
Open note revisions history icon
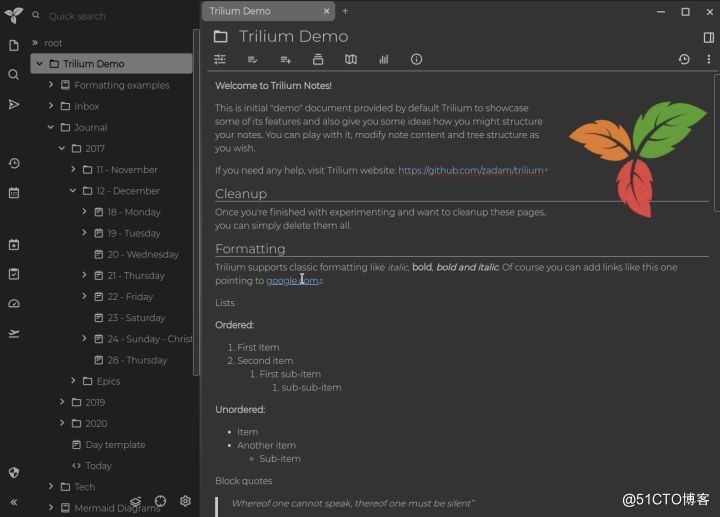tap(684, 59)
